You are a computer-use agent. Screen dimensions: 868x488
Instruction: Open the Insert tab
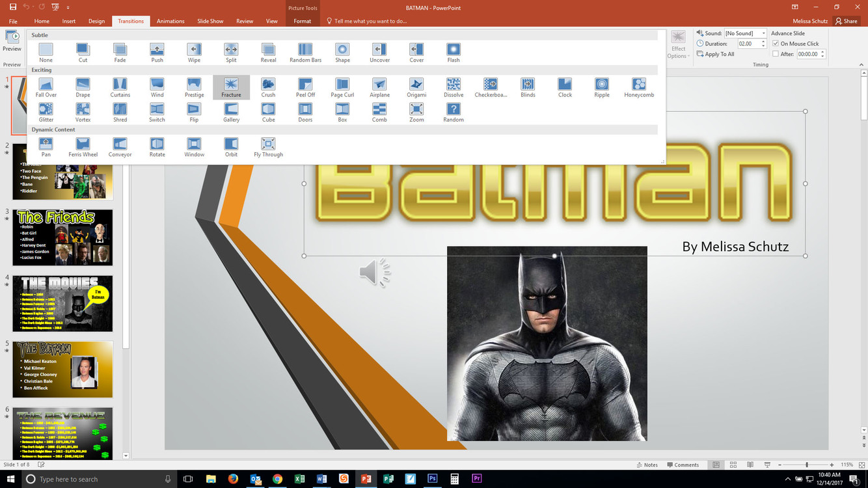point(69,21)
